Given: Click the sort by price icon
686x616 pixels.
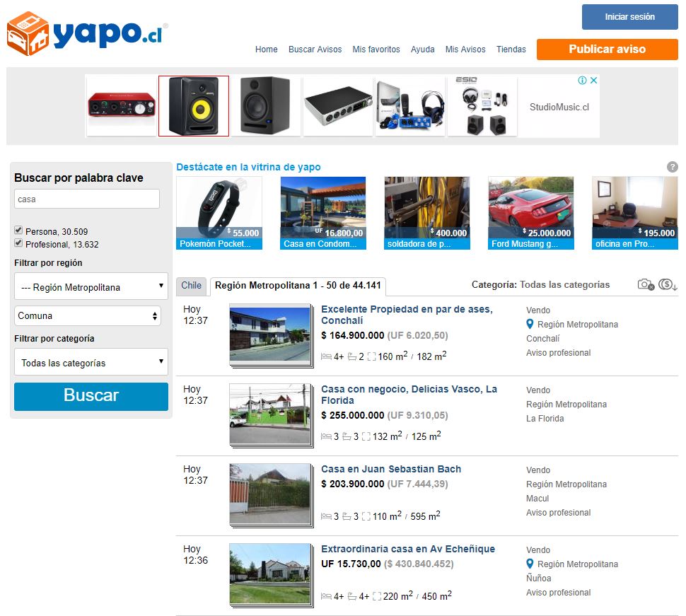Looking at the screenshot, I should [x=668, y=284].
